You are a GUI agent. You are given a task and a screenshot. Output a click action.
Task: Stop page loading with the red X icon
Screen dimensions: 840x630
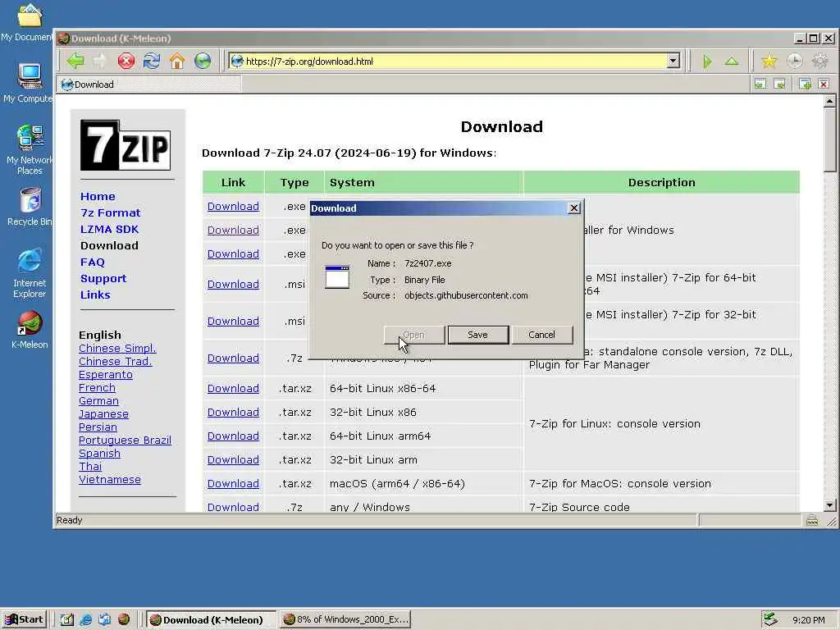point(126,61)
